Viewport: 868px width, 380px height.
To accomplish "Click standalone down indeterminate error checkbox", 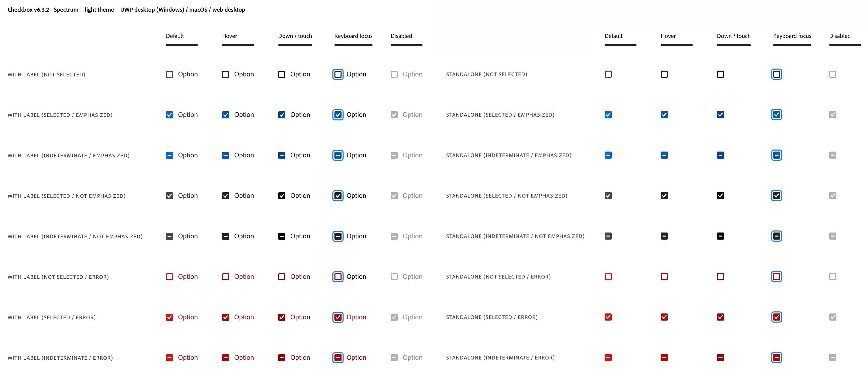I will coord(721,357).
